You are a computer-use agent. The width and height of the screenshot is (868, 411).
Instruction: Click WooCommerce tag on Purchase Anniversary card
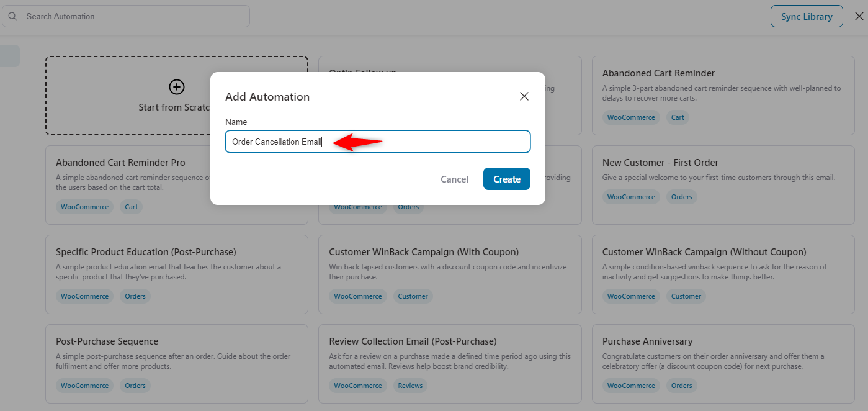[631, 386]
